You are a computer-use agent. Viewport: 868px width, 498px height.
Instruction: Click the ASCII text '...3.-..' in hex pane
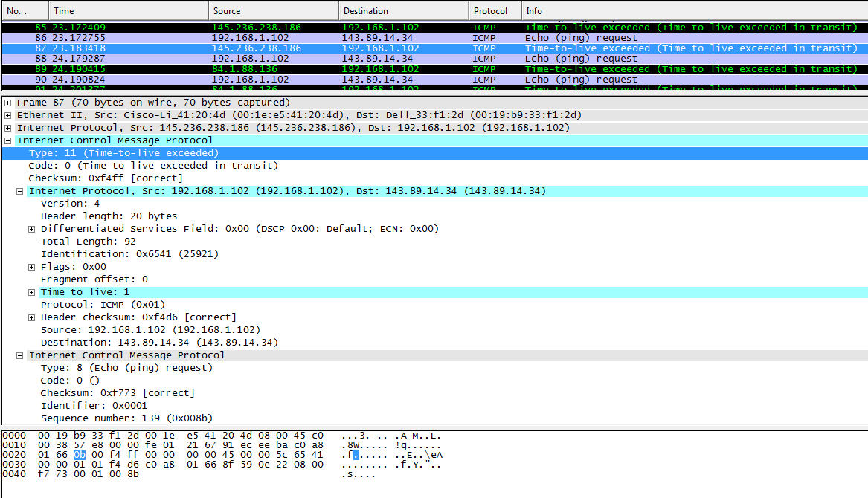click(x=364, y=436)
